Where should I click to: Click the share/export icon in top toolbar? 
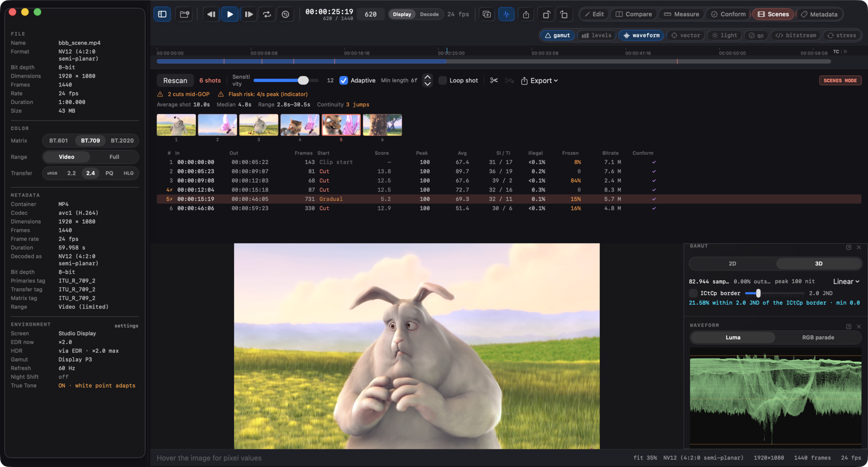coord(526,14)
